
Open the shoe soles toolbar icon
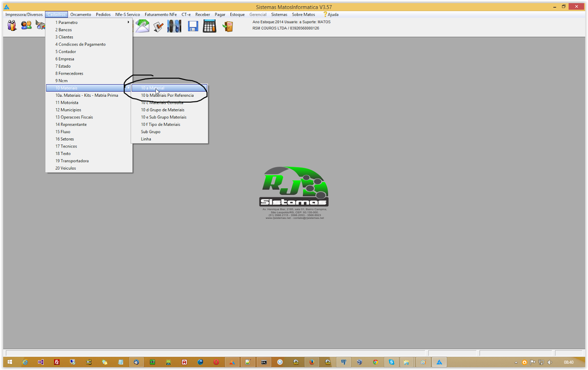(x=174, y=26)
